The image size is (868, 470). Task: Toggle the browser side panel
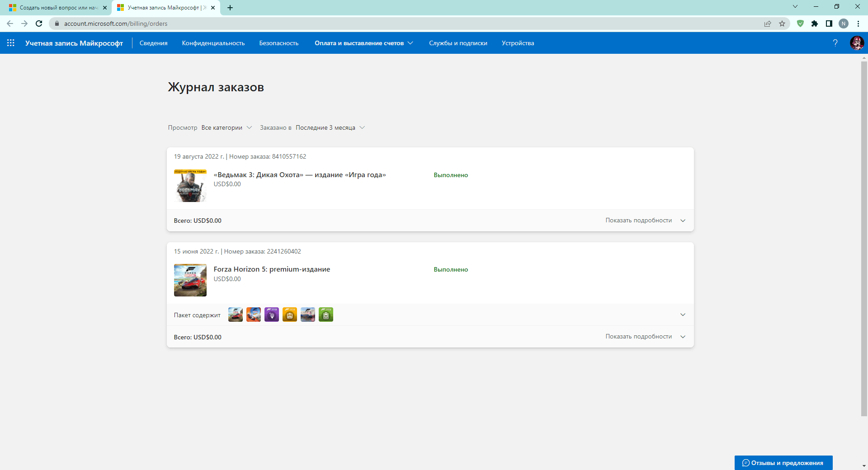(x=829, y=23)
